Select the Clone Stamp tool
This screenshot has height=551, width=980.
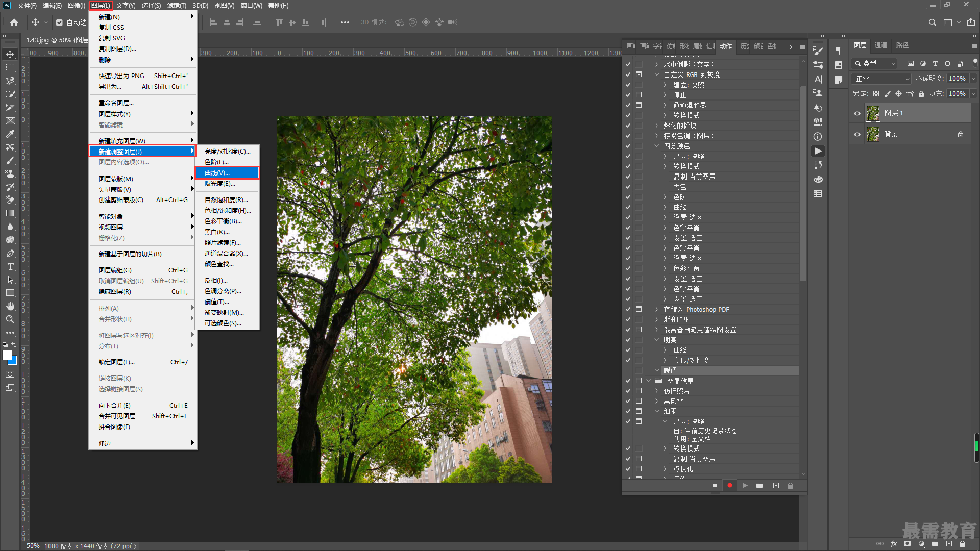click(x=10, y=173)
